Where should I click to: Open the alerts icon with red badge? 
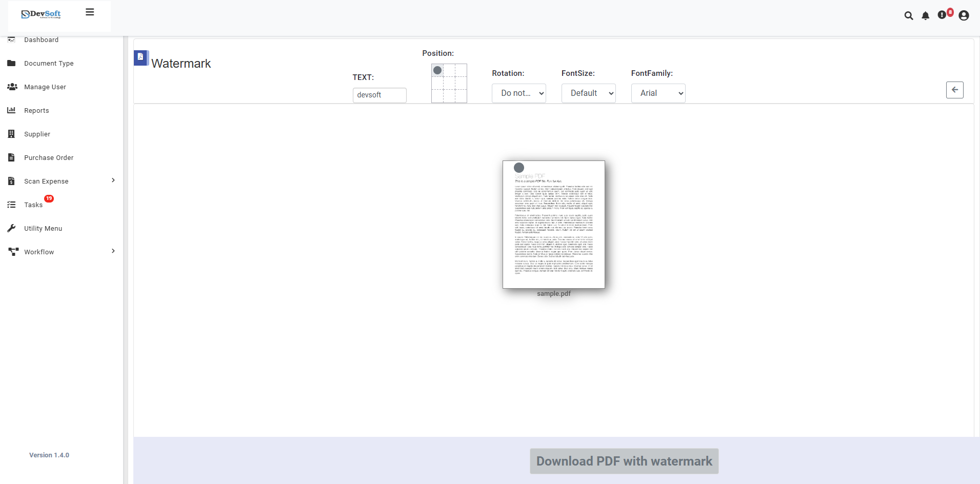942,15
